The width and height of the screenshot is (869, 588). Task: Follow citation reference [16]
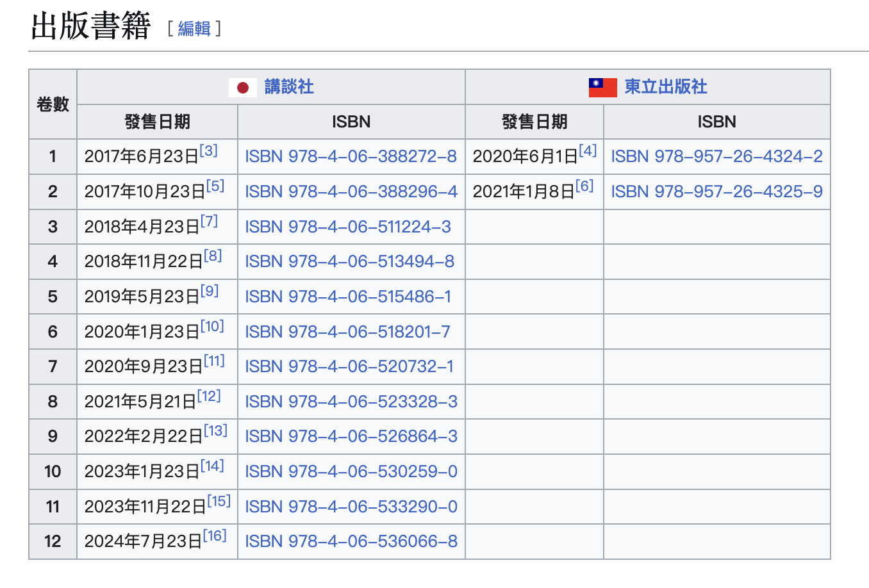click(x=215, y=536)
